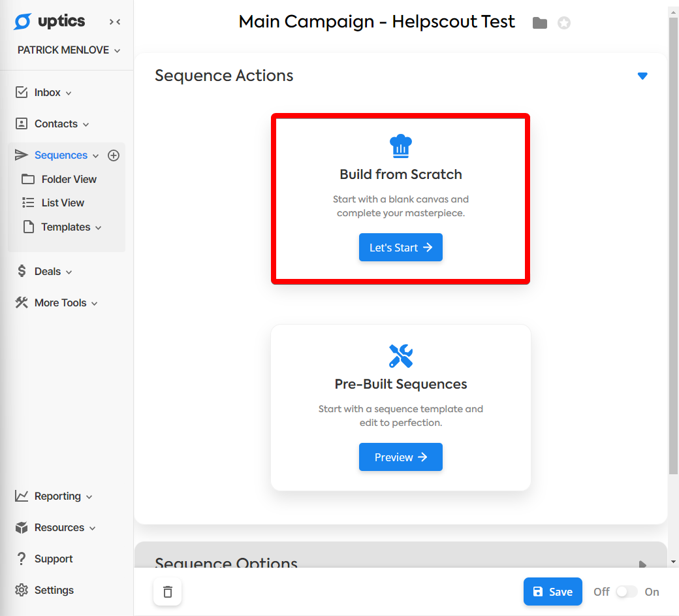Click the chef hat Build from Scratch icon
The width and height of the screenshot is (679, 616).
[401, 146]
